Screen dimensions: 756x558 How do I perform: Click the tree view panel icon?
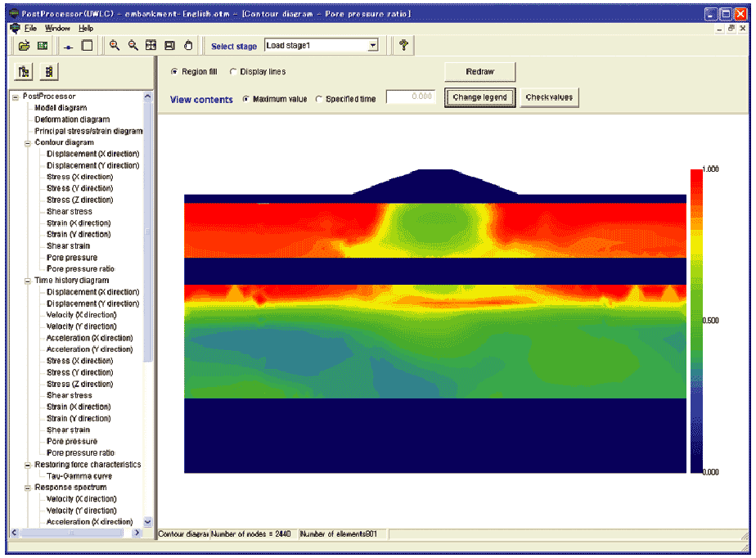(24, 72)
